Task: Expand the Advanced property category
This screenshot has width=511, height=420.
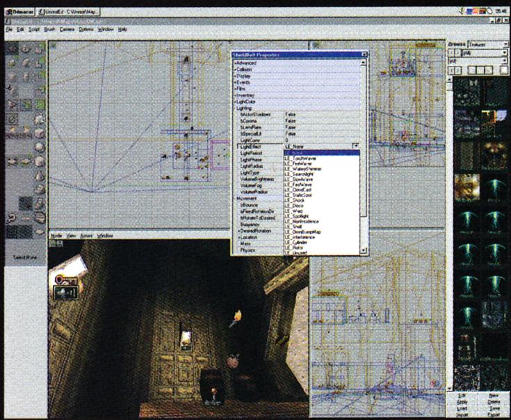Action: pos(245,63)
